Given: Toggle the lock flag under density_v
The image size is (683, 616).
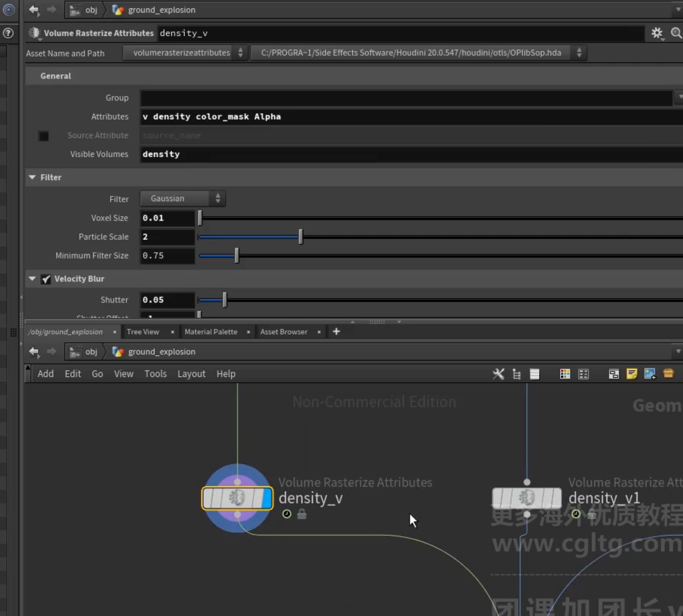Looking at the screenshot, I should point(302,514).
